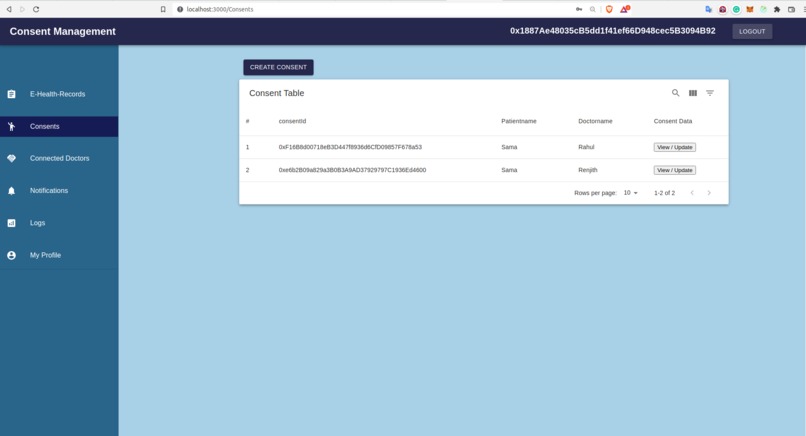The height and width of the screenshot is (436, 806).
Task: Click the 1-2 of 2 pagination text
Action: pyautogui.click(x=664, y=193)
